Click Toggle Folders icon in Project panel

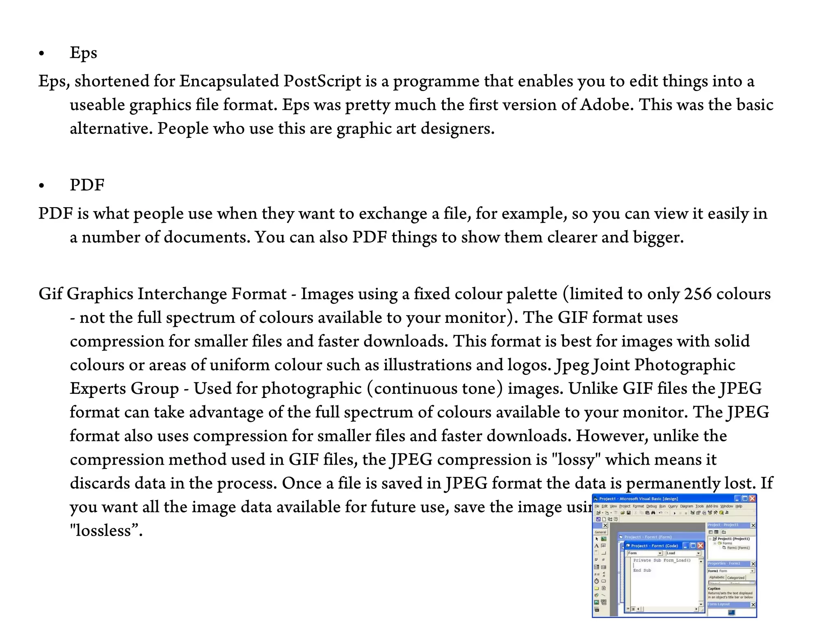point(724,532)
